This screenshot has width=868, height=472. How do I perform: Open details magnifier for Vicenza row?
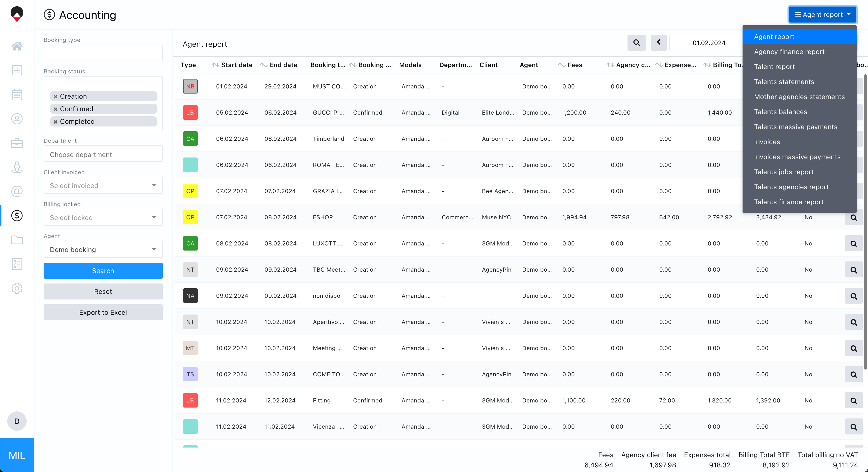[x=853, y=427]
